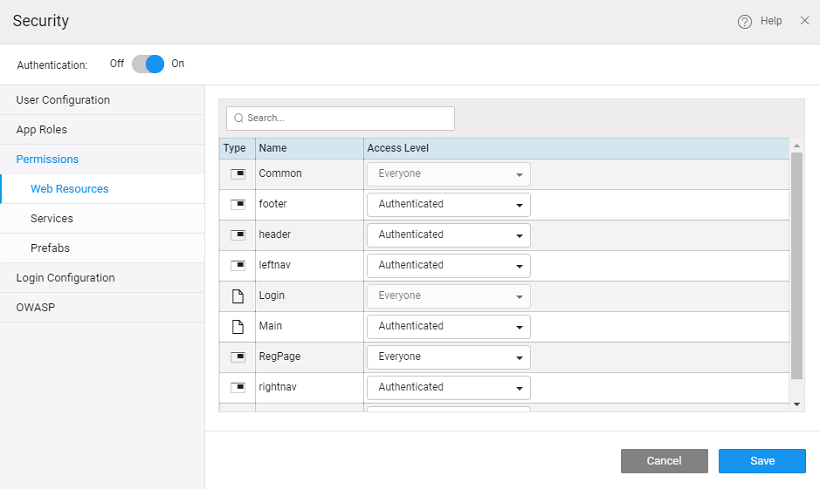Screen dimensions: 820x489
Task: Click the Cancel button
Action: click(664, 461)
